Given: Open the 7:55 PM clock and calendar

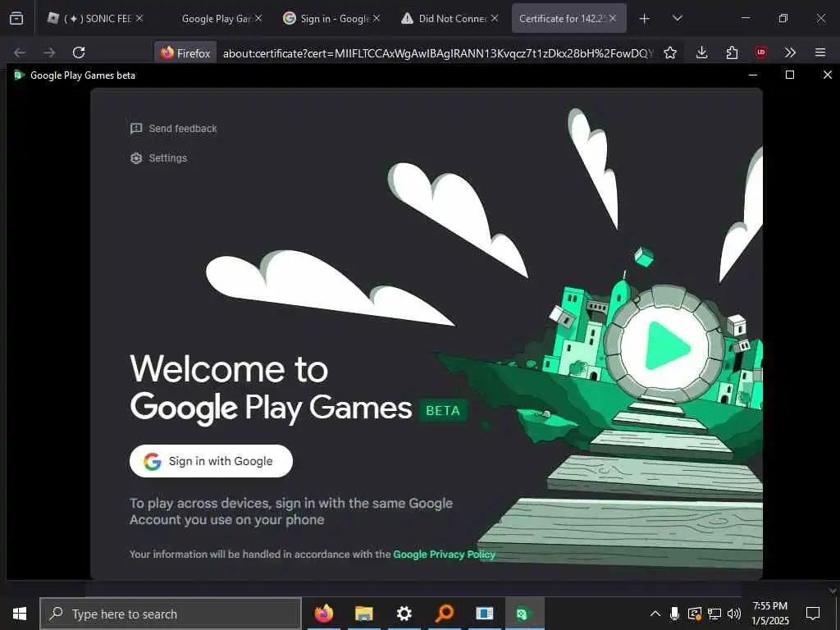Looking at the screenshot, I should point(769,614).
